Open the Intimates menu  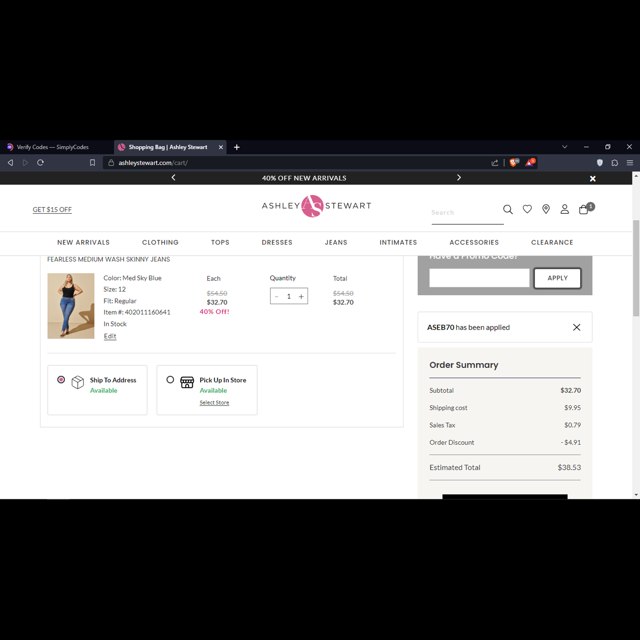click(398, 242)
